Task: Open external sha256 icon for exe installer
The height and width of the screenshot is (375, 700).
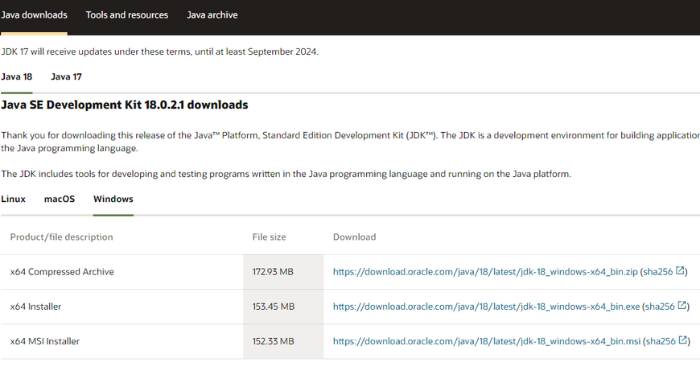Action: tap(682, 305)
